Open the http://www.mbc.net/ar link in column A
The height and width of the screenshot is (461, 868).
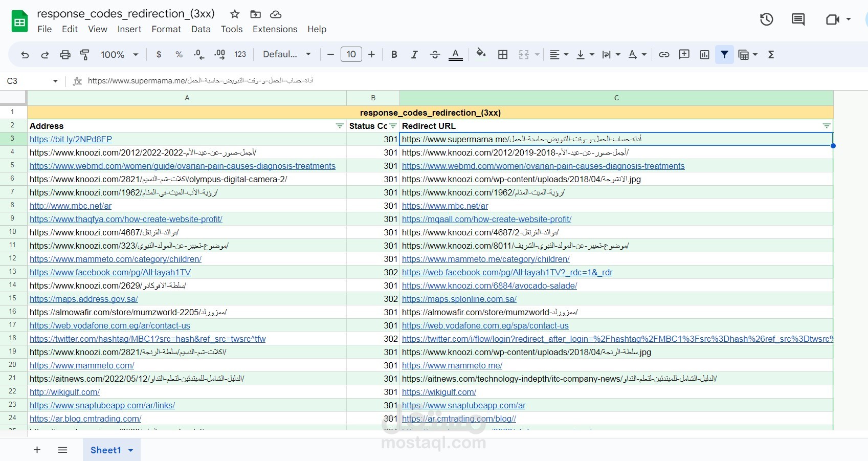pos(71,206)
